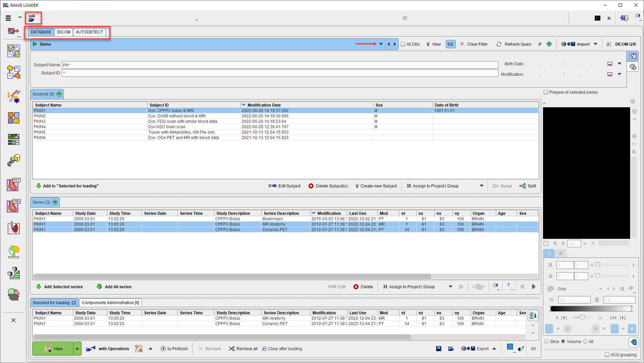Select the PKIN3 subject row
The height and width of the screenshot is (363, 644).
pyautogui.click(x=285, y=121)
